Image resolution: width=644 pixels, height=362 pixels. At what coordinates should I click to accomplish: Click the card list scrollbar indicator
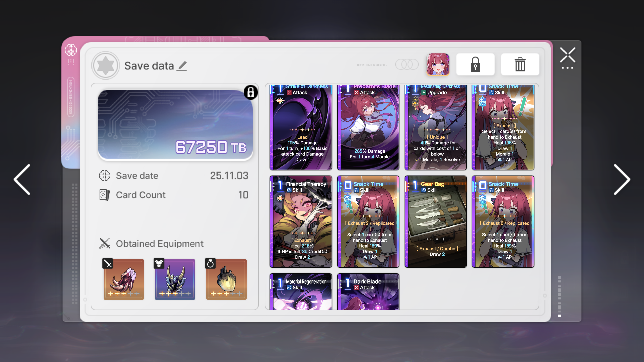pyautogui.click(x=559, y=297)
